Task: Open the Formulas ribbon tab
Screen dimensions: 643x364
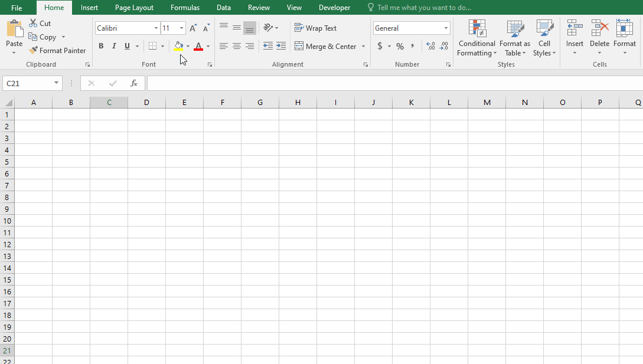Action: [185, 8]
